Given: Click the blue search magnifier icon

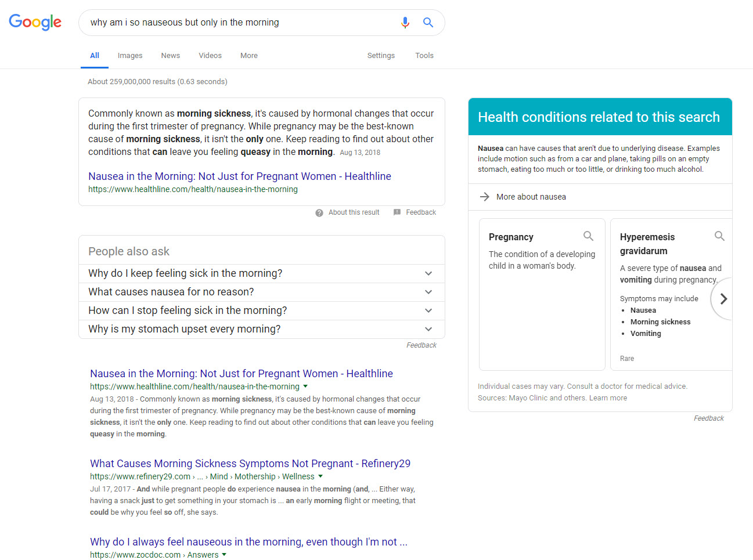Looking at the screenshot, I should coord(428,23).
